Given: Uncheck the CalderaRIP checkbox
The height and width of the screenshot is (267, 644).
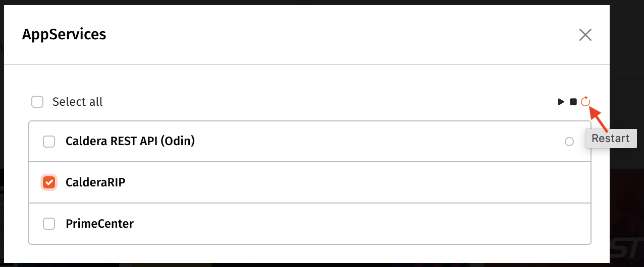Looking at the screenshot, I should point(49,182).
